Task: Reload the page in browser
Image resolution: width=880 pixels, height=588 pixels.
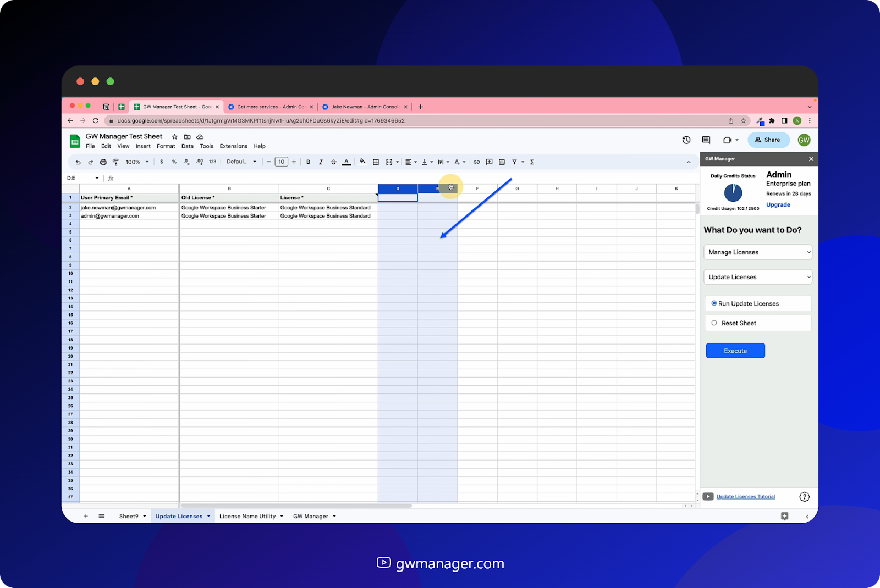Action: tap(96, 121)
